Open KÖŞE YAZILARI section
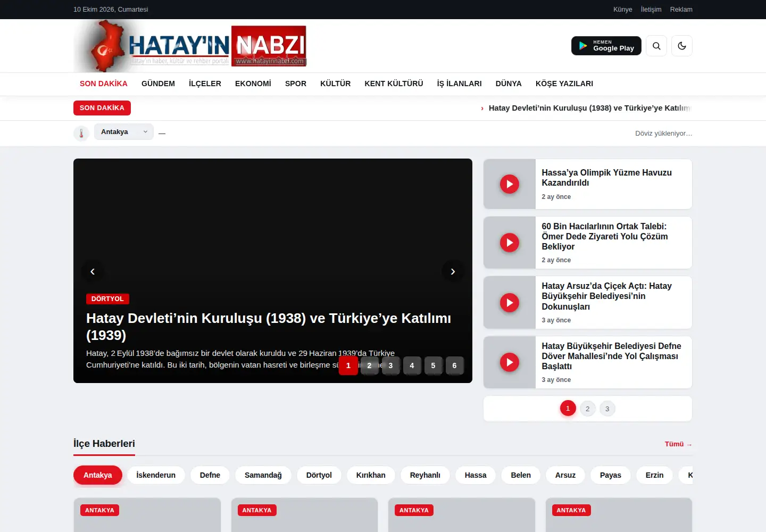The width and height of the screenshot is (766, 532). (564, 84)
